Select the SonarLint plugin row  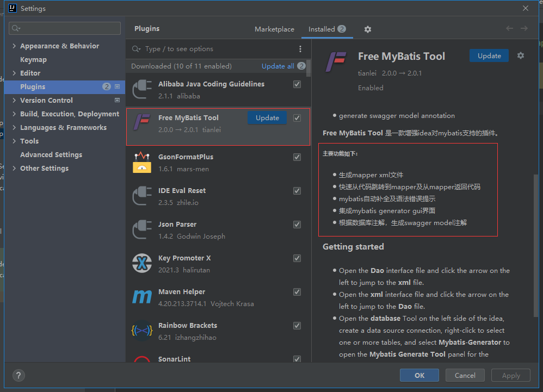218,356
